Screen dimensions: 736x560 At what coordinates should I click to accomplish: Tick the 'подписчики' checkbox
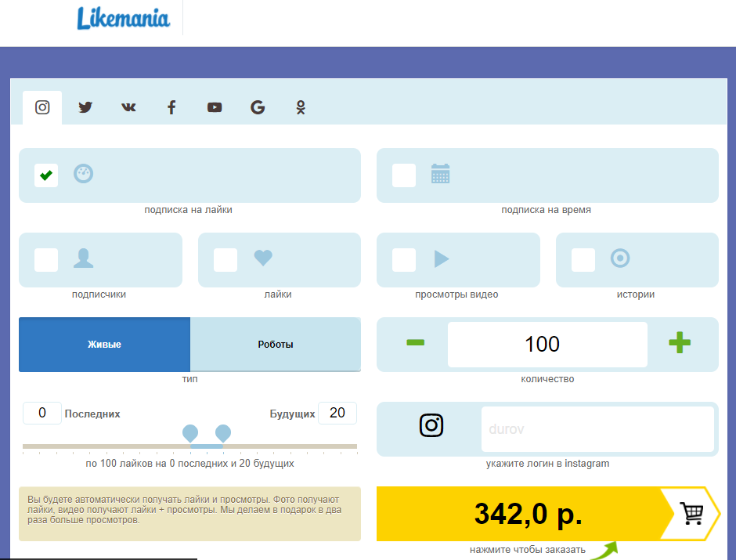46,260
